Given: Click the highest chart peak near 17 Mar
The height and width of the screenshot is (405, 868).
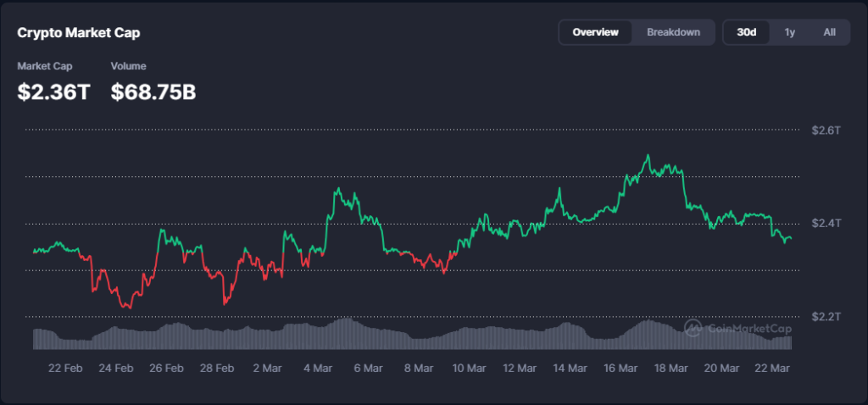Looking at the screenshot, I should click(648, 156).
